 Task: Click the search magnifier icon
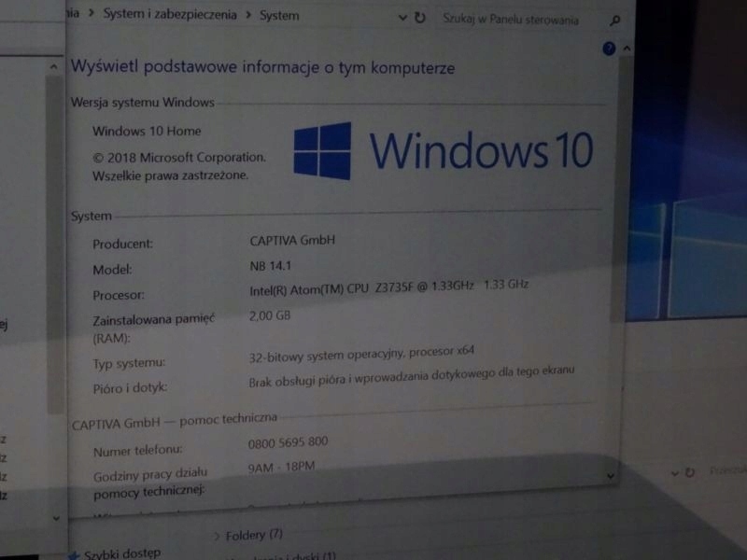pyautogui.click(x=615, y=21)
